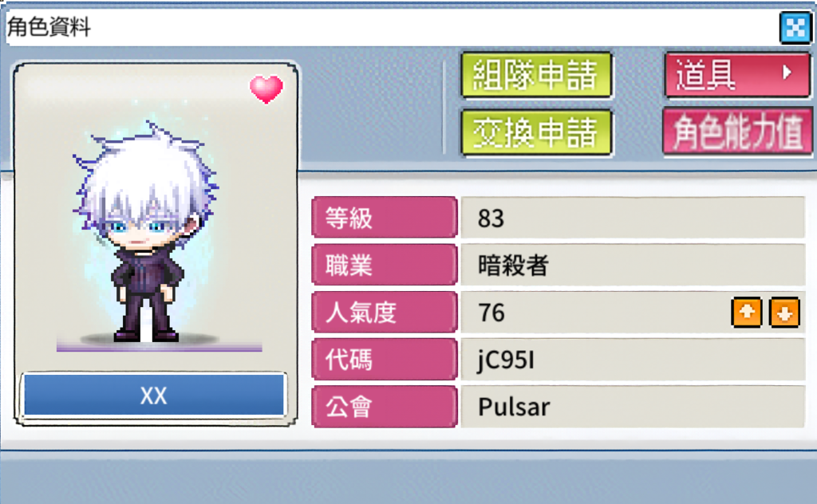This screenshot has width=817, height=504.
Task: Click the jC95I code field
Action: [633, 359]
